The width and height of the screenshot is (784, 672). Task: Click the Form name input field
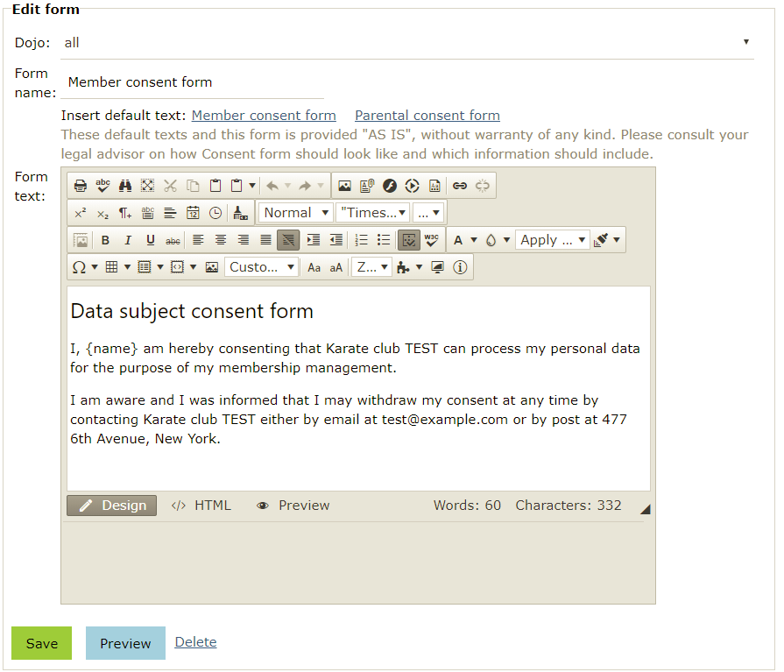193,82
